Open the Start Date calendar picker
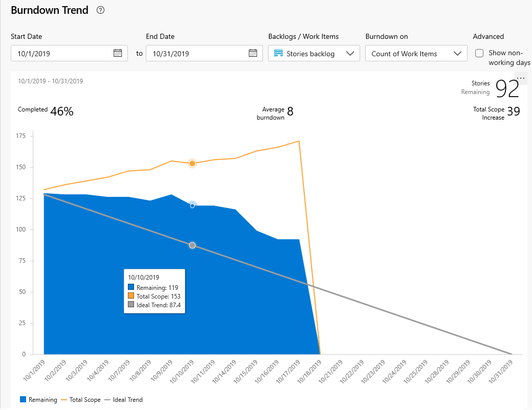Screen dimensions: 532x410 coord(118,53)
